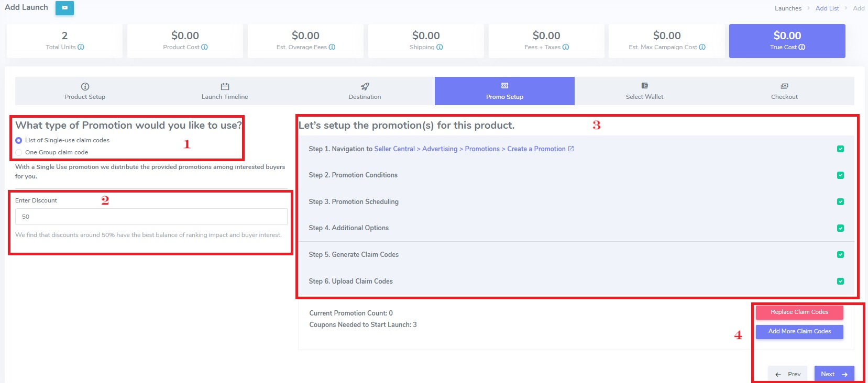Click the info icon beside Product Cost
Image resolution: width=868 pixels, height=383 pixels.
pos(204,47)
